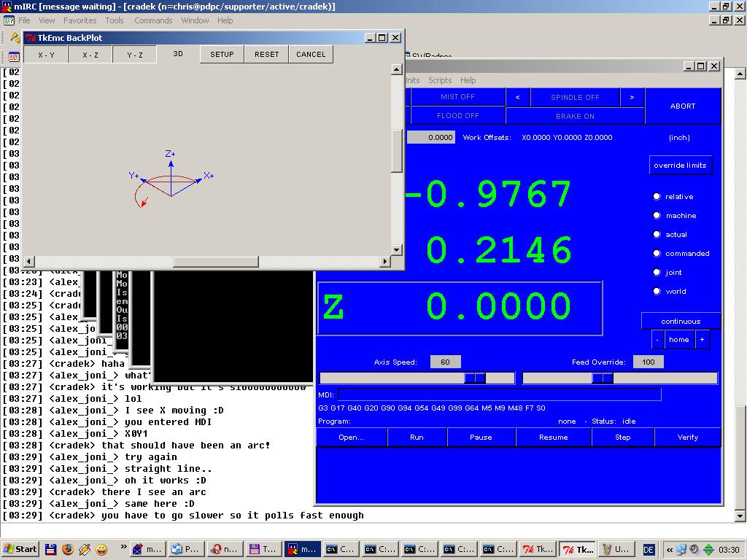Click the Feed Override slider handle
The image size is (747, 560).
pyautogui.click(x=603, y=378)
